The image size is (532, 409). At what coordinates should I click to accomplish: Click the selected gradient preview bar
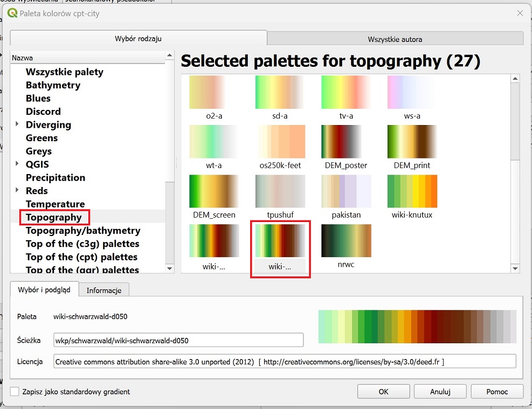417,327
